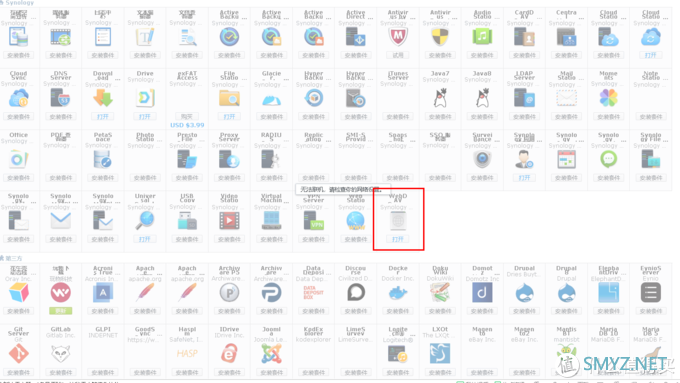
Task: Install Joomla via its 安装套件 button
Action: (x=271, y=372)
